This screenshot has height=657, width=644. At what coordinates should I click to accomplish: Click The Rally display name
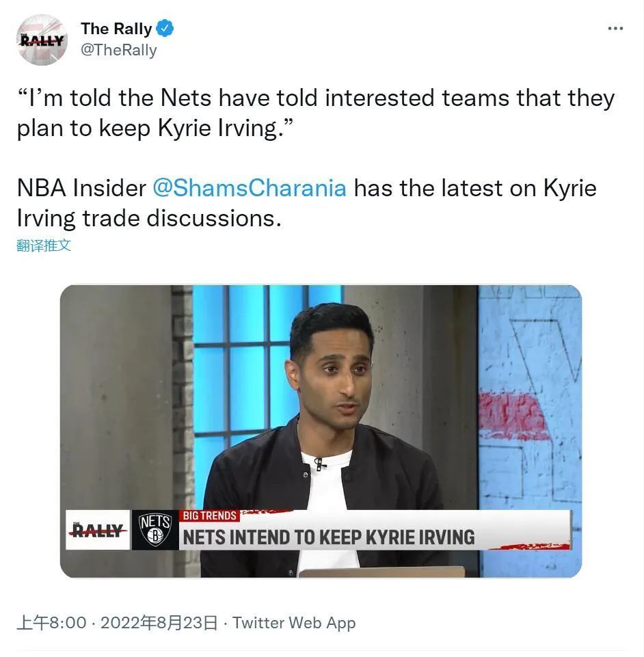point(116,29)
